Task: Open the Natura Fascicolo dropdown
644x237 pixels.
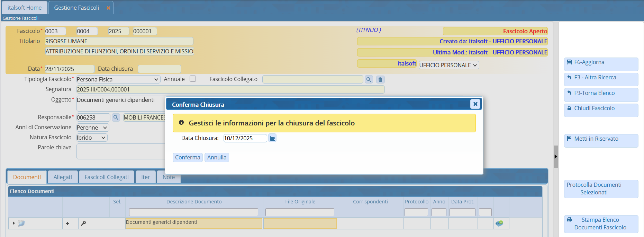Action: tap(92, 138)
